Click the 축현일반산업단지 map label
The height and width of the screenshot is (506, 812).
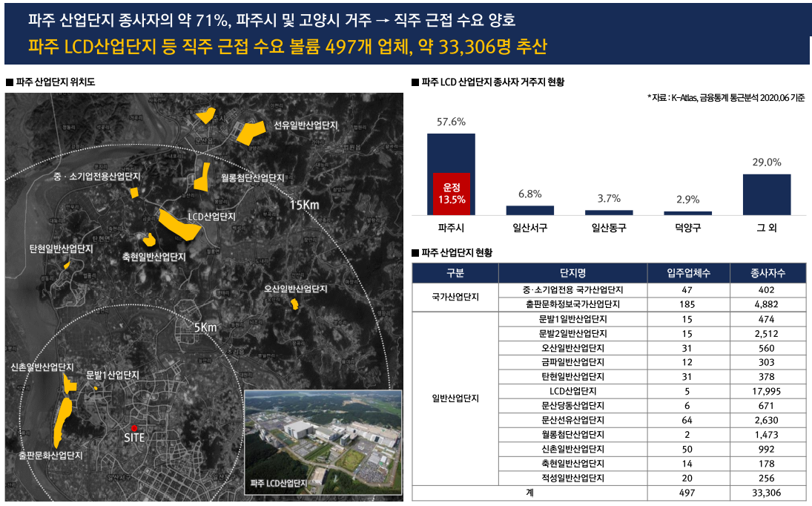click(x=154, y=257)
